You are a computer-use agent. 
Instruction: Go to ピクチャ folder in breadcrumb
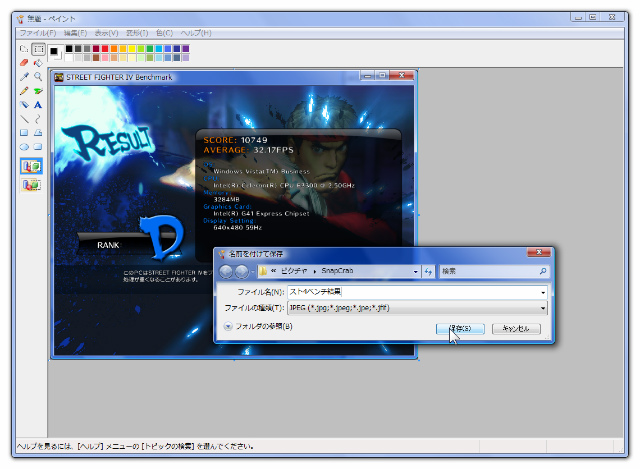(x=294, y=271)
